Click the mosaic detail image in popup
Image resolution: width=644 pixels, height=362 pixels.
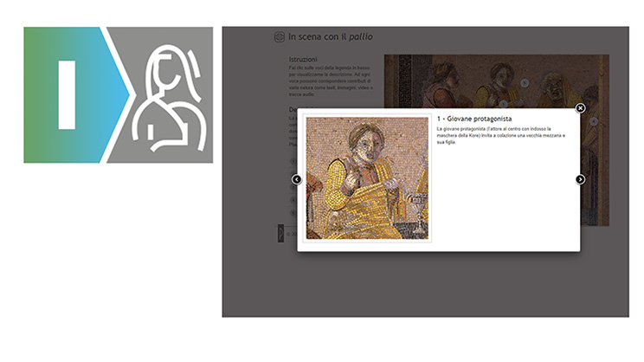point(367,178)
